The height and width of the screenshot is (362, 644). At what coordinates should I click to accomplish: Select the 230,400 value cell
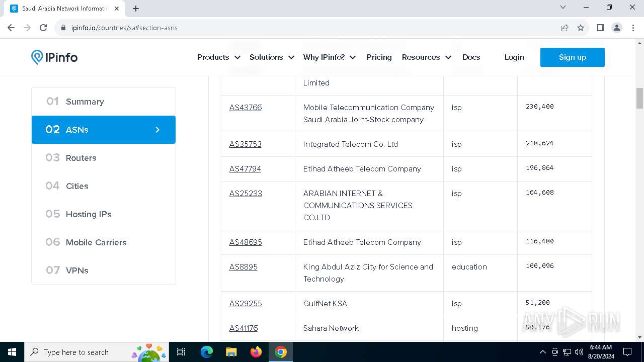554,114
